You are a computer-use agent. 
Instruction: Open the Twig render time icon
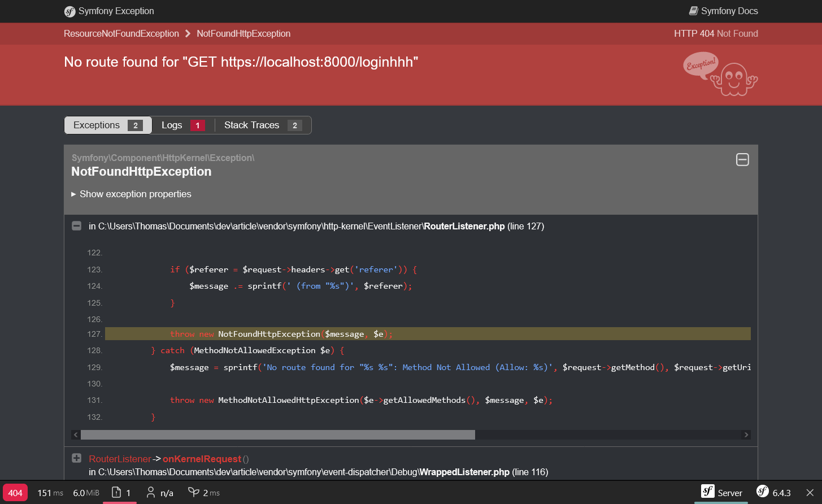tap(194, 493)
